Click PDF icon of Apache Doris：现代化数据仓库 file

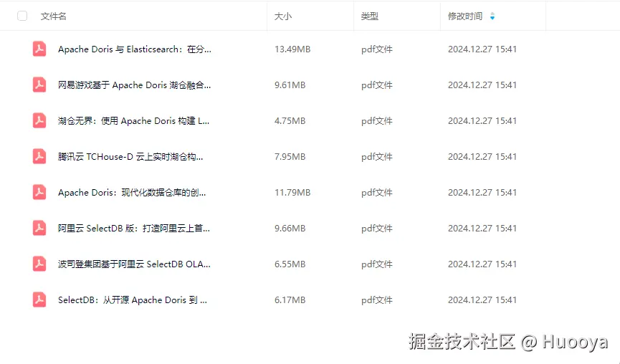coord(39,193)
